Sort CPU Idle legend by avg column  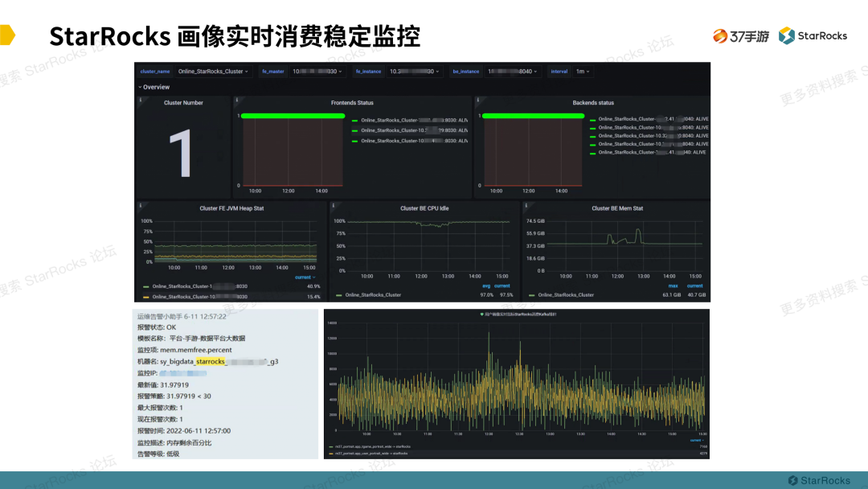tap(486, 286)
